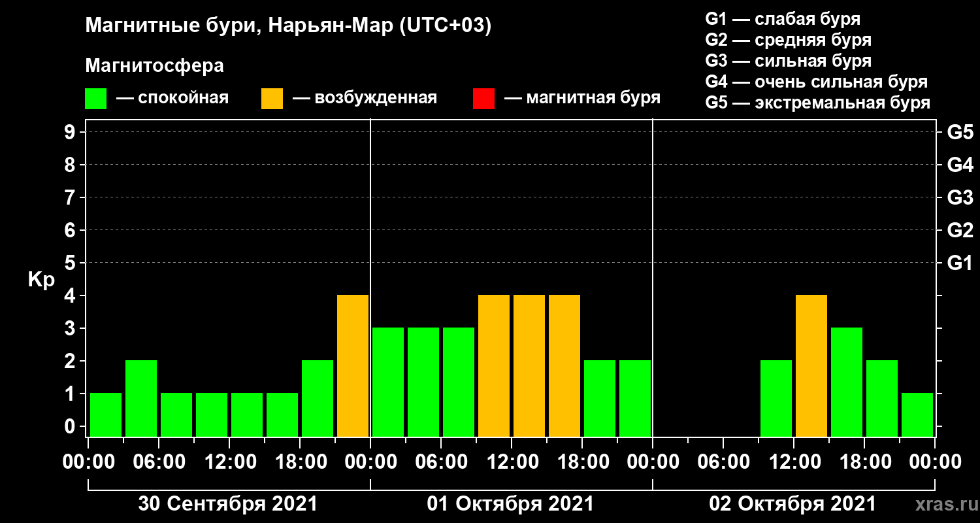Select the chart title 'Магнитные бури, Нарьян-Мар (UTC+03)'

[288, 26]
